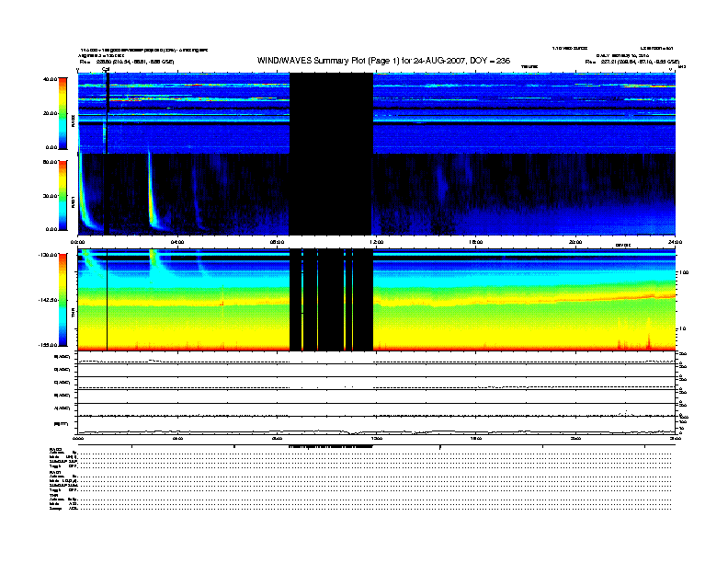Click the |B| (nT) magnetic field panel label
The width and height of the screenshot is (728, 563).
point(62,424)
